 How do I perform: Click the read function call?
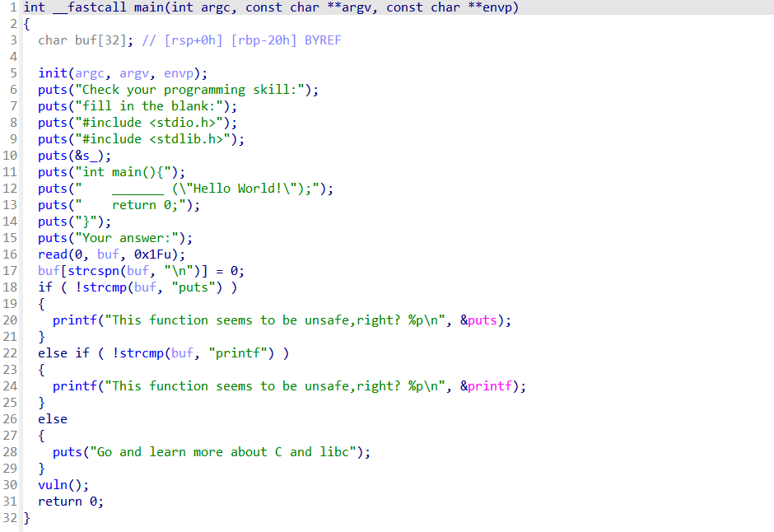[53, 254]
